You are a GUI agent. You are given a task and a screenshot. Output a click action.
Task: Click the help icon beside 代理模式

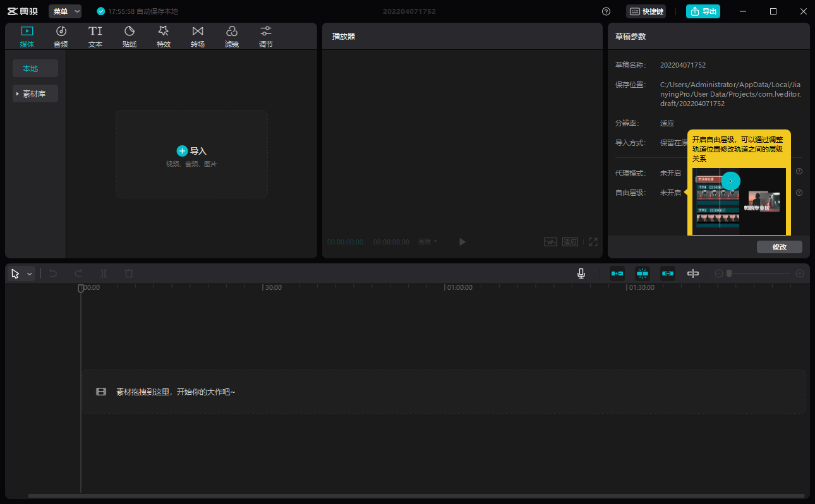(x=799, y=171)
